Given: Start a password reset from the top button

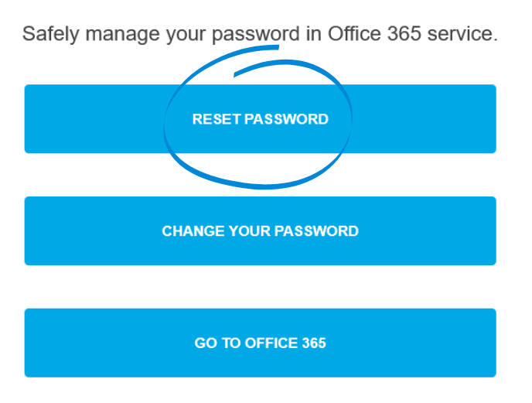Looking at the screenshot, I should tap(260, 119).
